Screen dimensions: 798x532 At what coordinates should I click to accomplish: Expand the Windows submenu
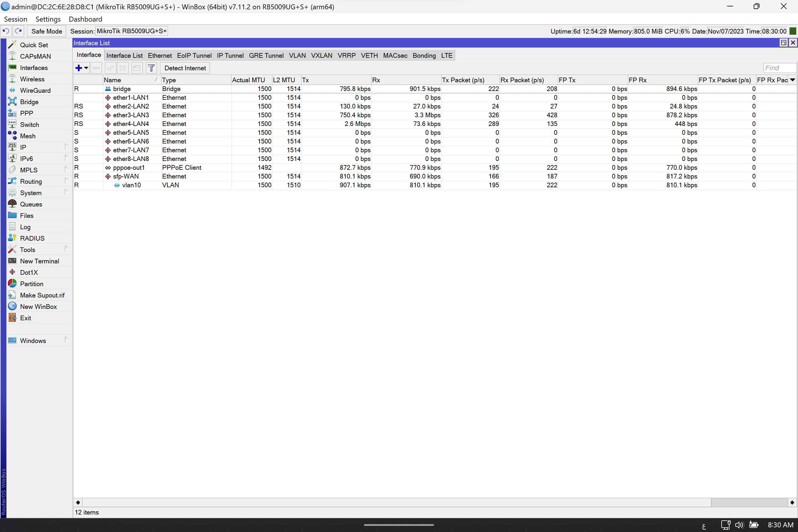pos(66,339)
